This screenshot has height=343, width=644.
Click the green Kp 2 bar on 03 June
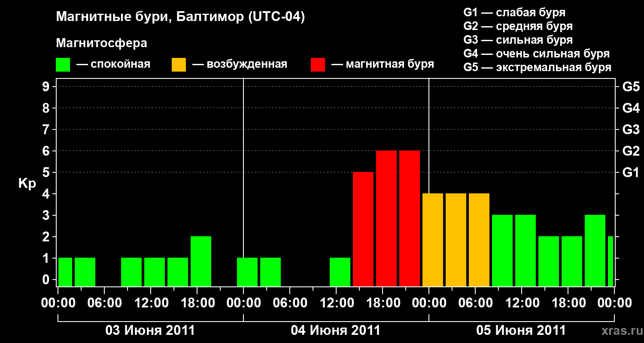click(201, 262)
